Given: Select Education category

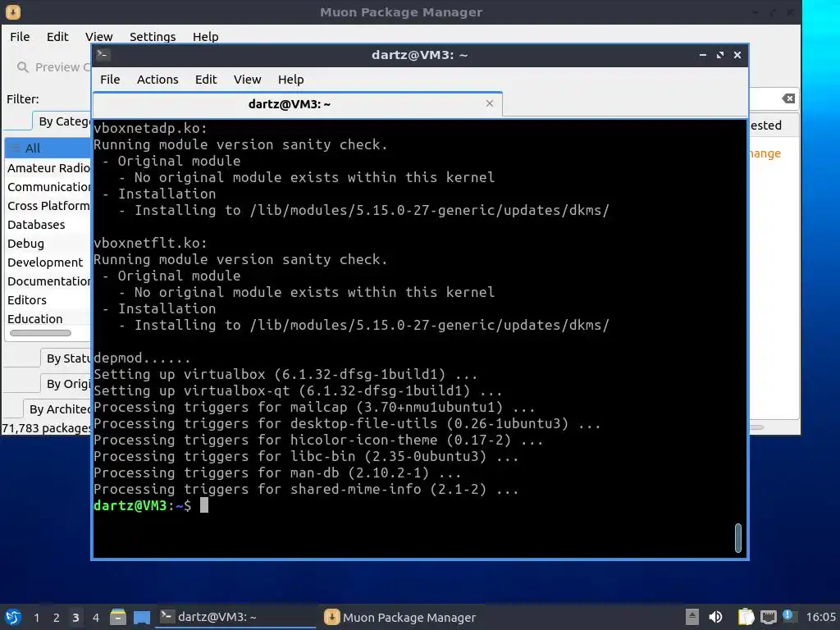Looking at the screenshot, I should (48, 319).
